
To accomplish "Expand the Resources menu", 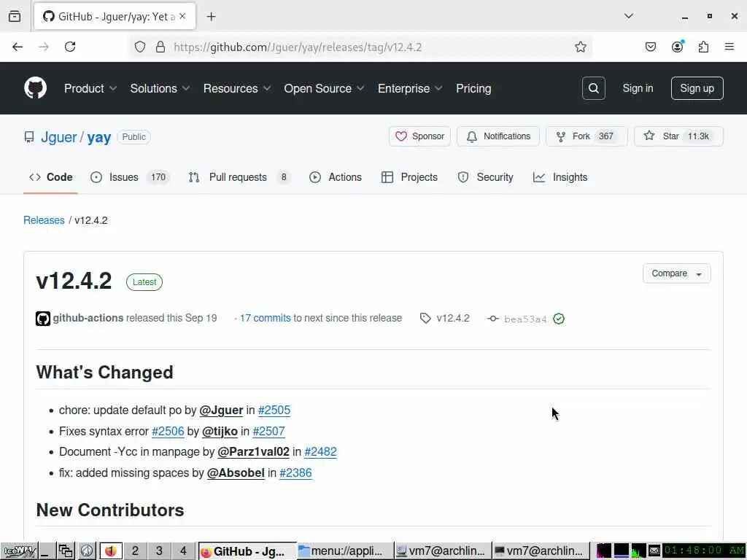I will click(x=237, y=88).
